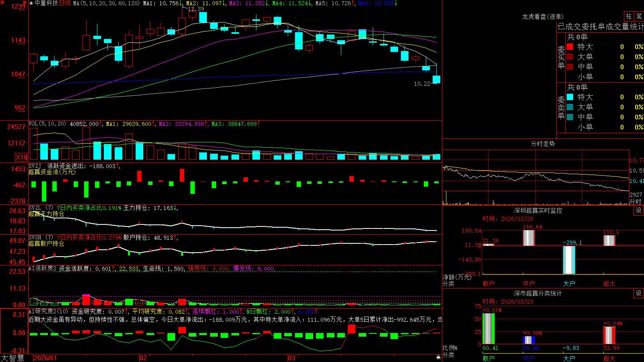Click the latest cyan candlestick near 10.22

click(436, 79)
